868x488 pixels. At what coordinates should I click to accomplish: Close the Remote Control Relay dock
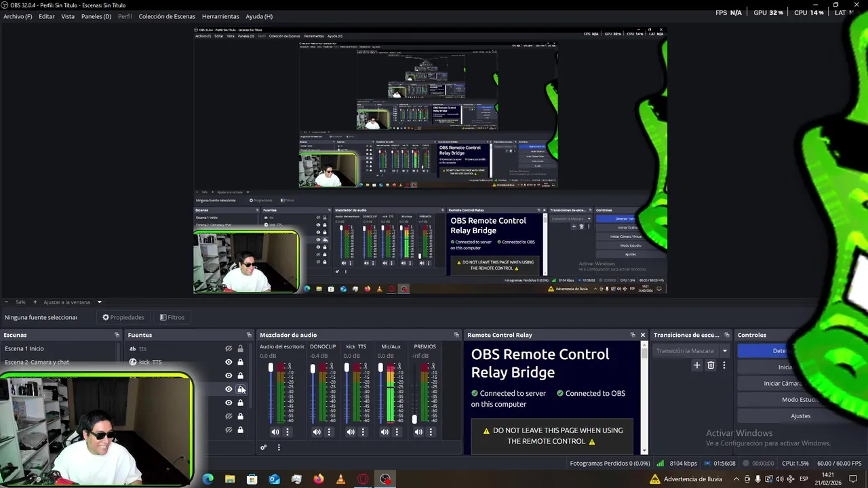[x=643, y=335]
